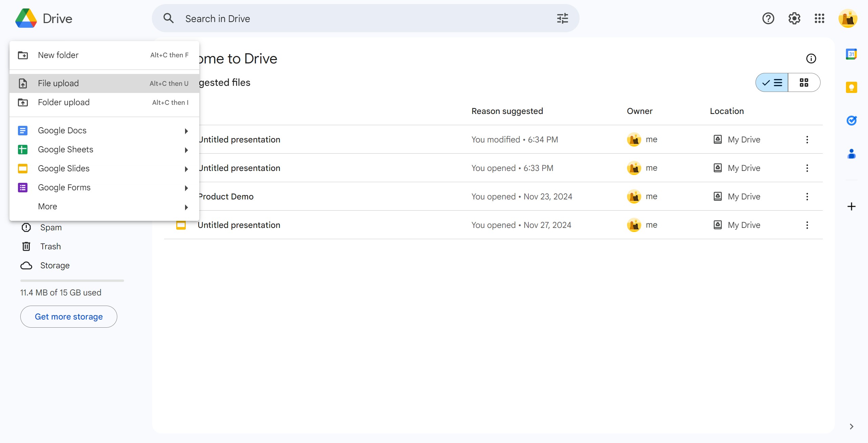This screenshot has height=443, width=868.
Task: Choose Google Docs from the New menu
Action: [x=104, y=130]
